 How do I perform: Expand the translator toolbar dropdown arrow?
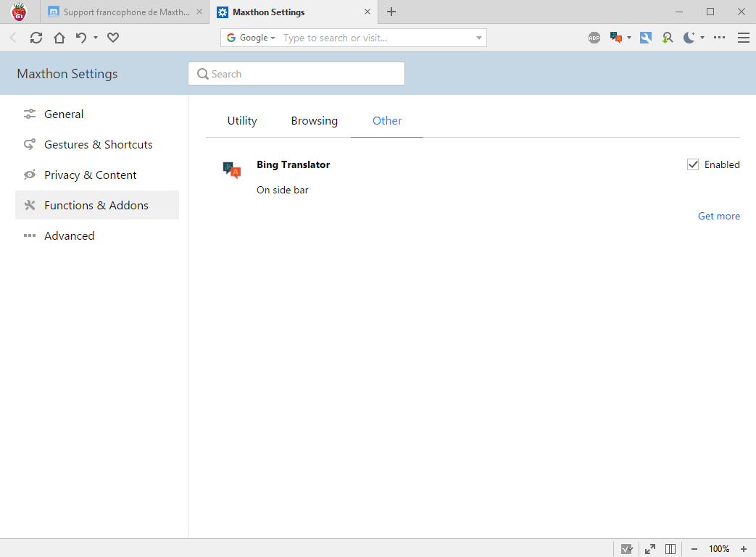point(628,38)
